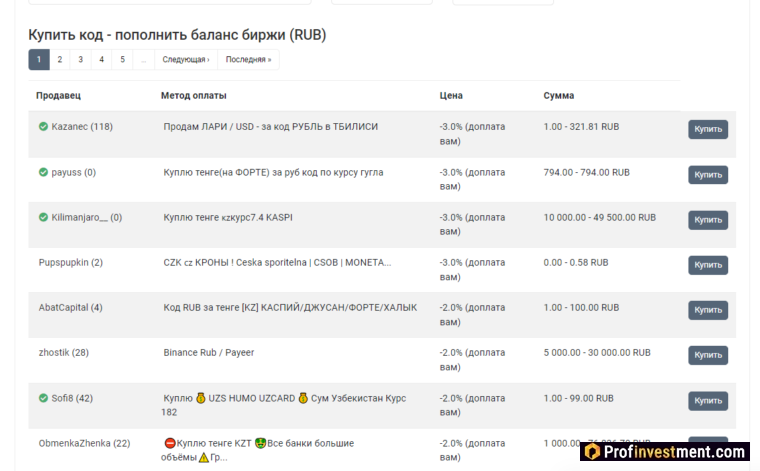The width and height of the screenshot is (760, 471).
Task: Click the pagination ellipsis item
Action: tap(144, 60)
